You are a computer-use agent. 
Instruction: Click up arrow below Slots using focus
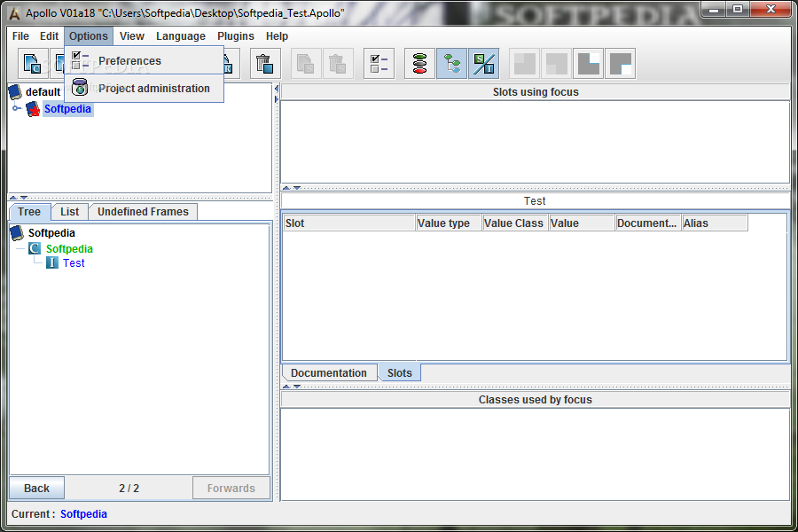click(x=286, y=188)
